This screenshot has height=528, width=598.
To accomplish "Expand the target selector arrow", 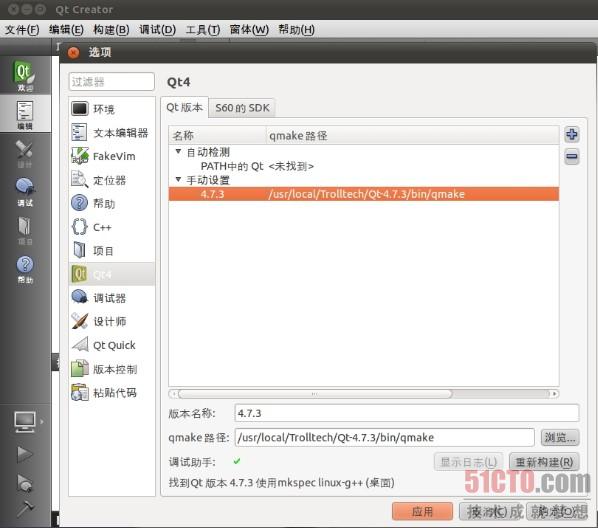I will (42, 422).
